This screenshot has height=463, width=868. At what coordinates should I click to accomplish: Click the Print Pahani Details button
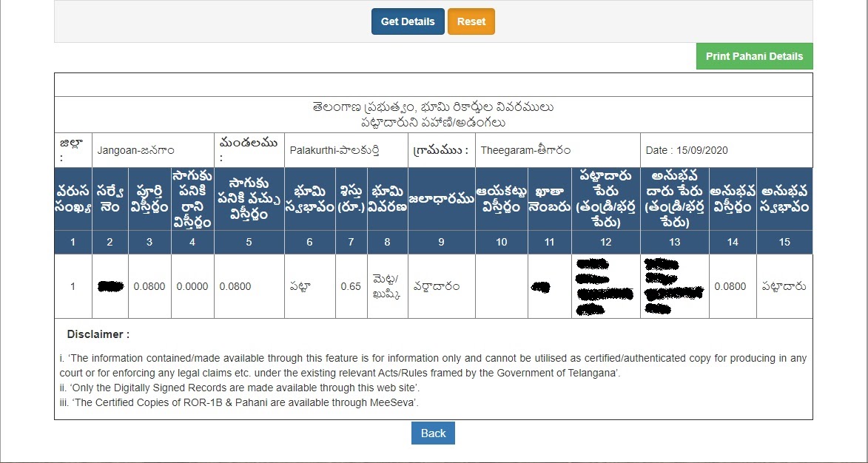[x=754, y=55]
